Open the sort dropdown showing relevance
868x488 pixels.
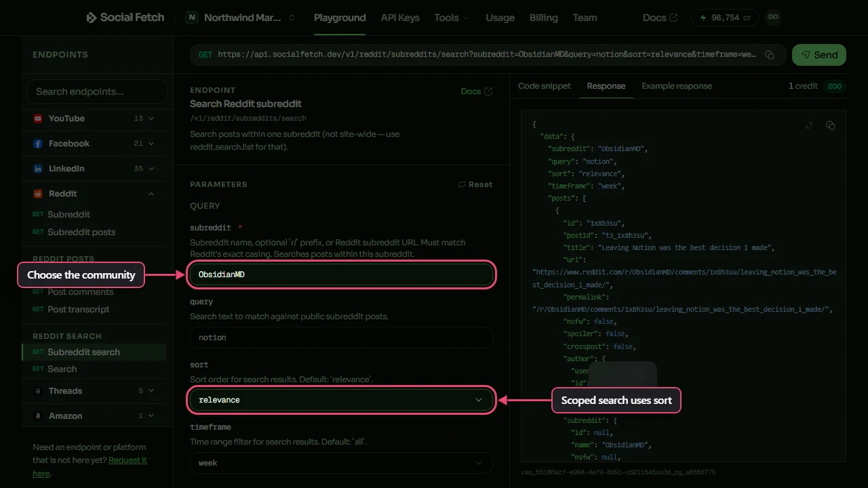pos(341,400)
